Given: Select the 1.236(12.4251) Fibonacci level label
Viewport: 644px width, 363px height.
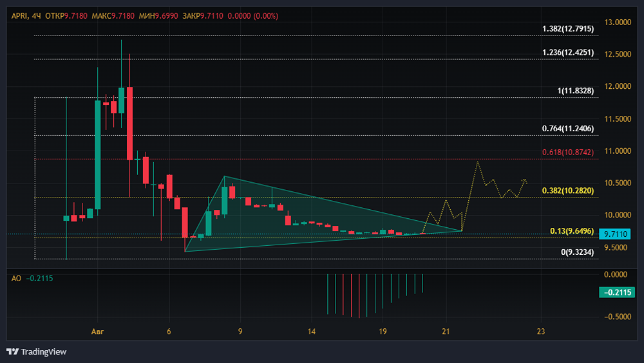Looking at the screenshot, I should point(567,53).
